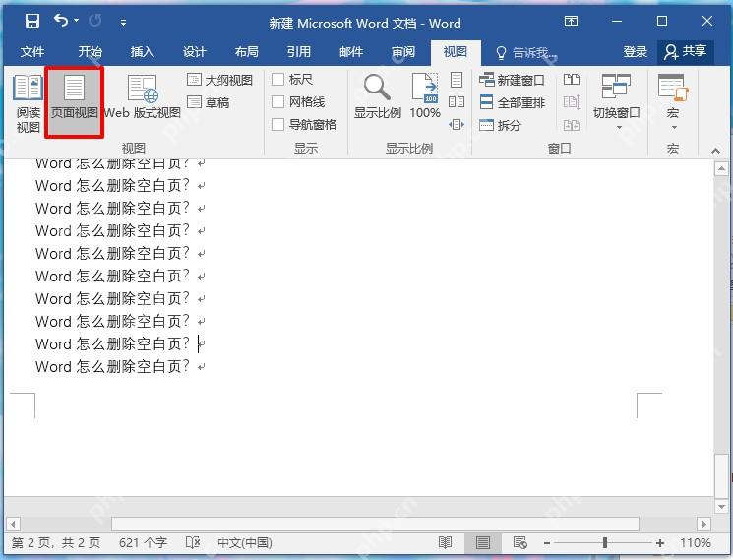
Task: Click the multiple pages zoom icon
Action: click(457, 102)
